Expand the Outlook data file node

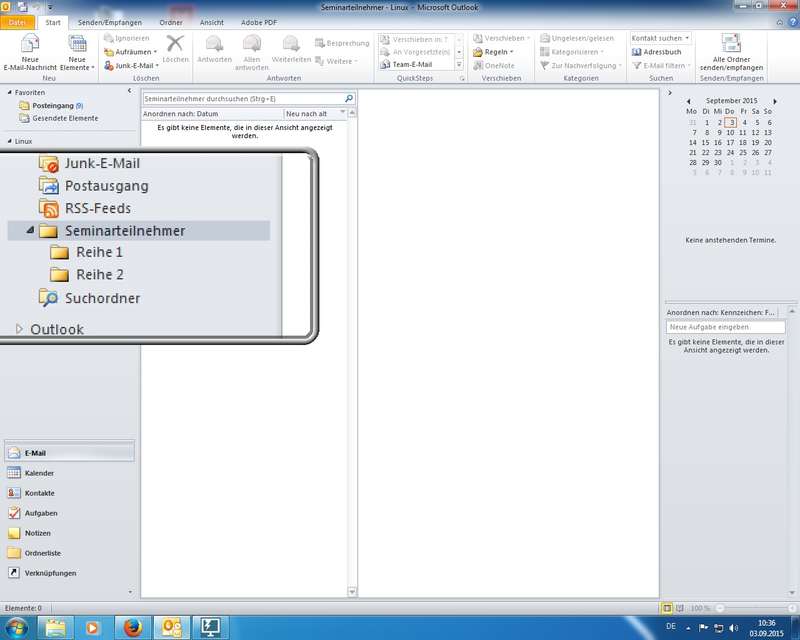click(19, 329)
